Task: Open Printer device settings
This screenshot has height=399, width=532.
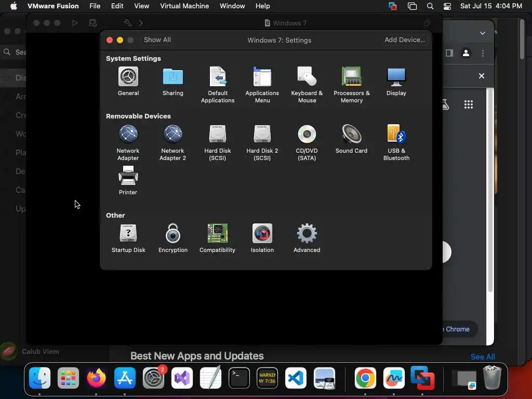Action: [128, 180]
